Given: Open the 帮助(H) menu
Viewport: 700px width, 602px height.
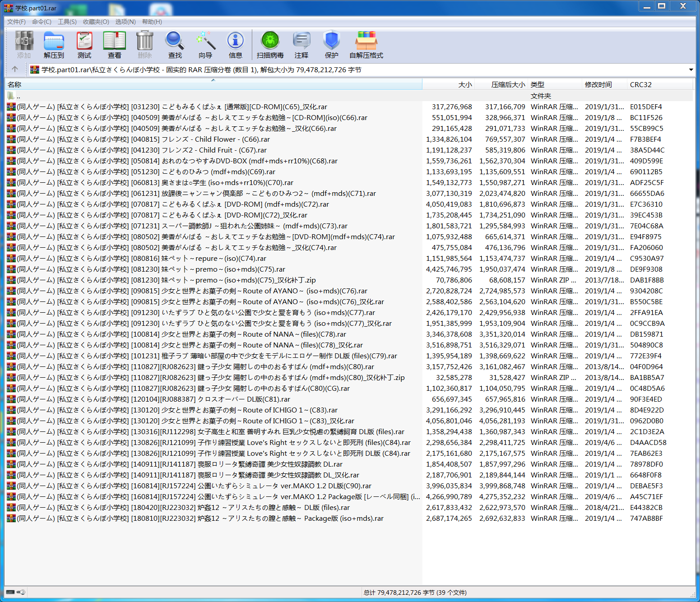Looking at the screenshot, I should pyautogui.click(x=152, y=22).
